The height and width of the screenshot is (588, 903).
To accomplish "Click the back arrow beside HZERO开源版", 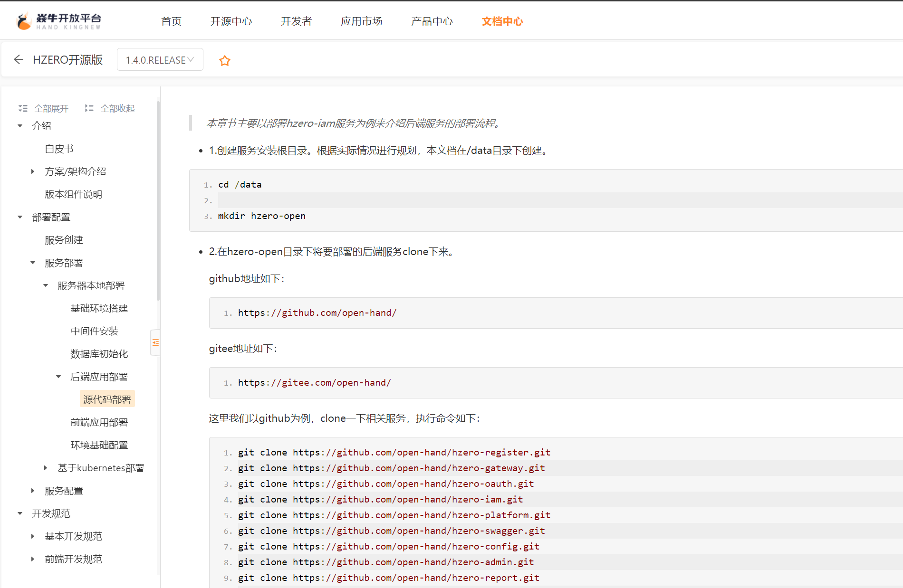I will [x=18, y=59].
